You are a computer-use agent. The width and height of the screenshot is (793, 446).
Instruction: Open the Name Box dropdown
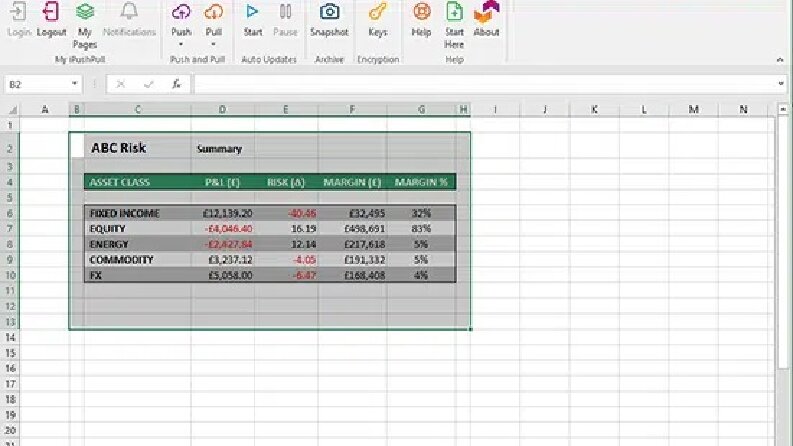pyautogui.click(x=74, y=83)
